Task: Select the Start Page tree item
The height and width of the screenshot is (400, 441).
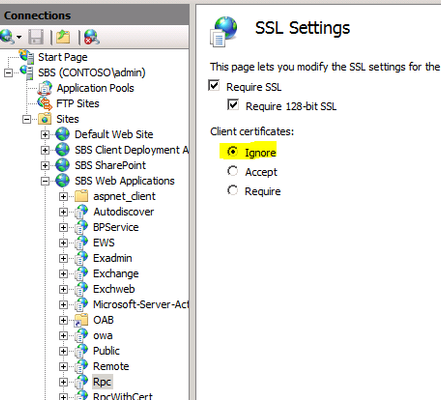Action: (x=63, y=57)
